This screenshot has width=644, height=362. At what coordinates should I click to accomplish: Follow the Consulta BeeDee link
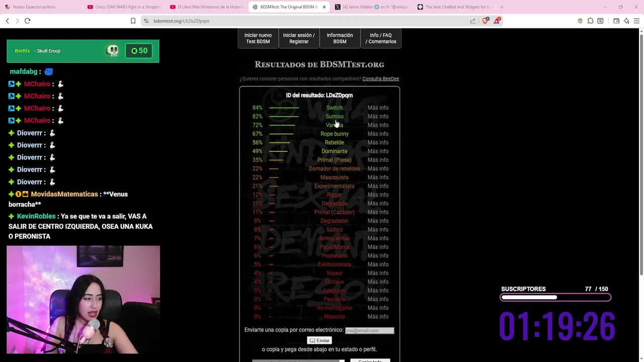pos(380,78)
